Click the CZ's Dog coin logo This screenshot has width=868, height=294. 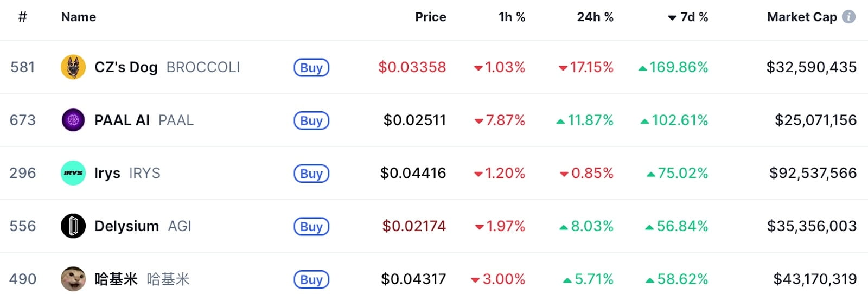73,67
